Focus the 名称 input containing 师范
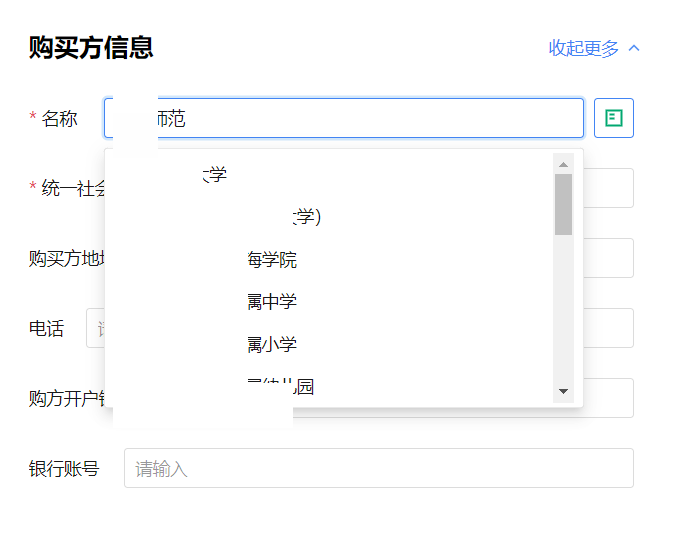Screen dimensions: 689x537 (360, 118)
